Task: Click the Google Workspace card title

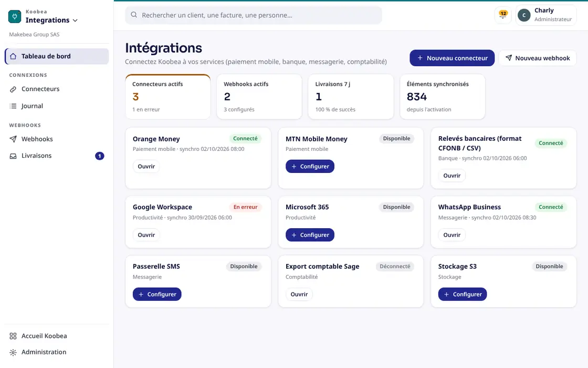Action: 162,207
